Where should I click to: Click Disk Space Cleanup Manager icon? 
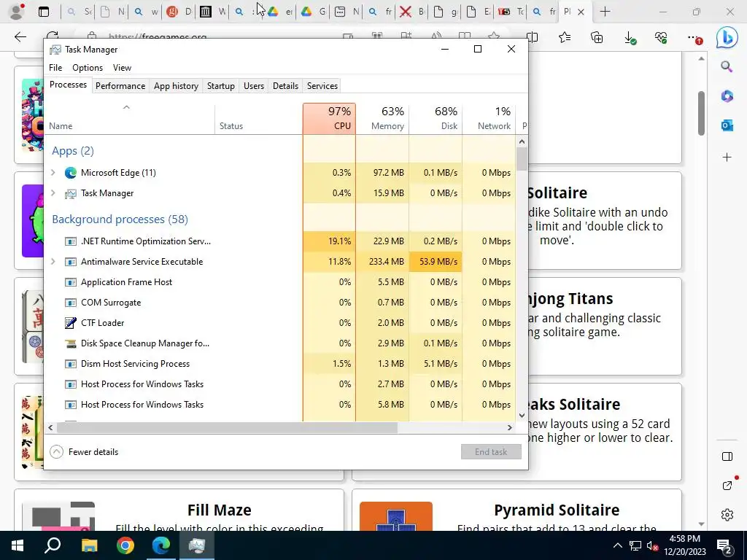coord(71,343)
